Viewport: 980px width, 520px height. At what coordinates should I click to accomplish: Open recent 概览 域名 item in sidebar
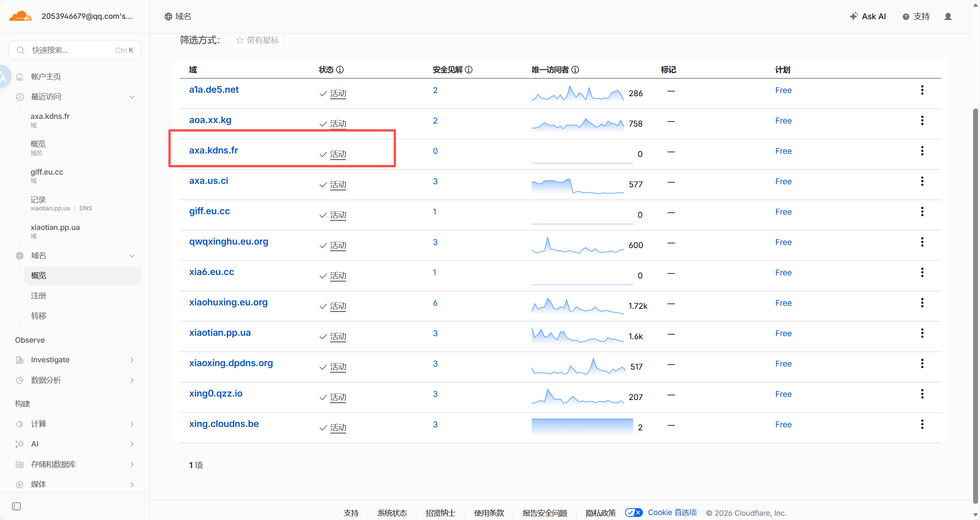point(38,148)
